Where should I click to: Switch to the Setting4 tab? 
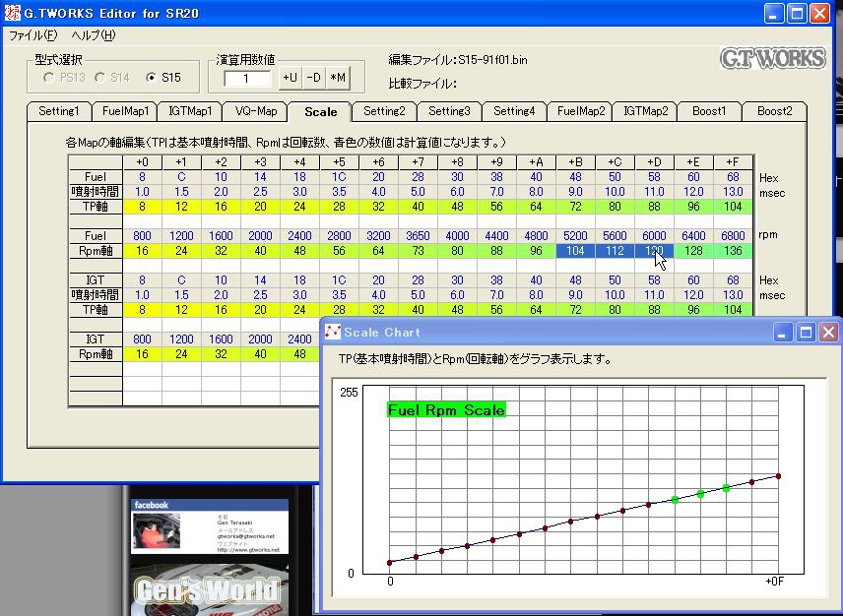coord(514,111)
